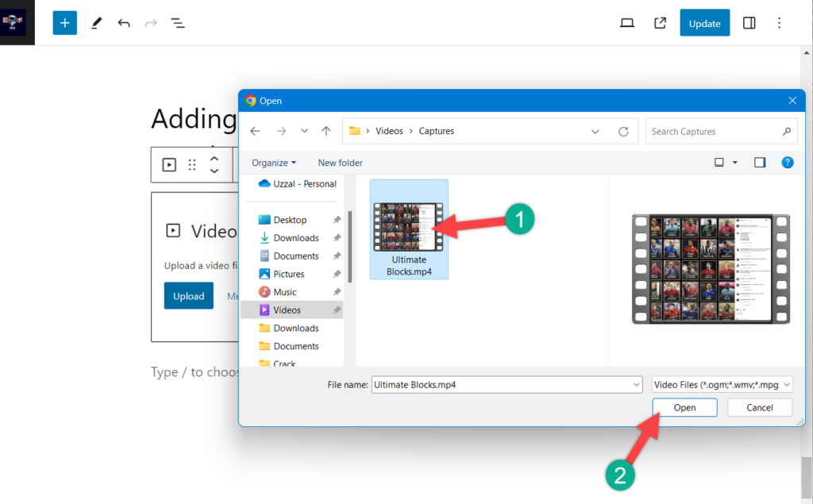Click the Open button

click(x=684, y=408)
